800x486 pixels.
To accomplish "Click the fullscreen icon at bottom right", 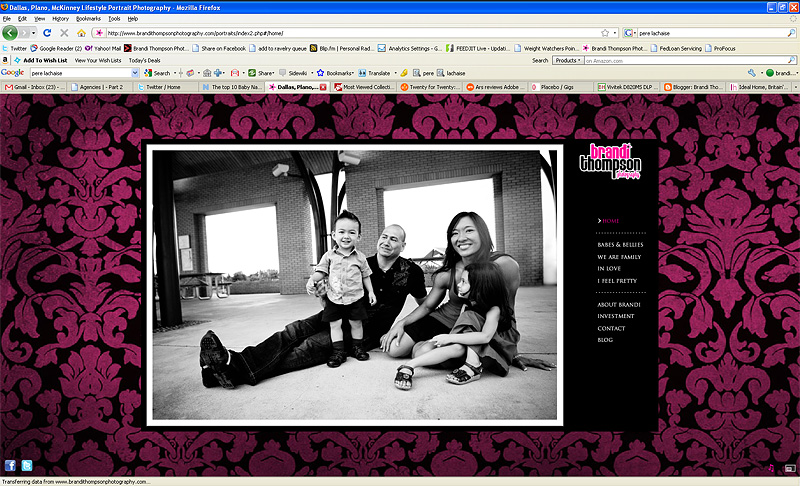I will (790, 468).
